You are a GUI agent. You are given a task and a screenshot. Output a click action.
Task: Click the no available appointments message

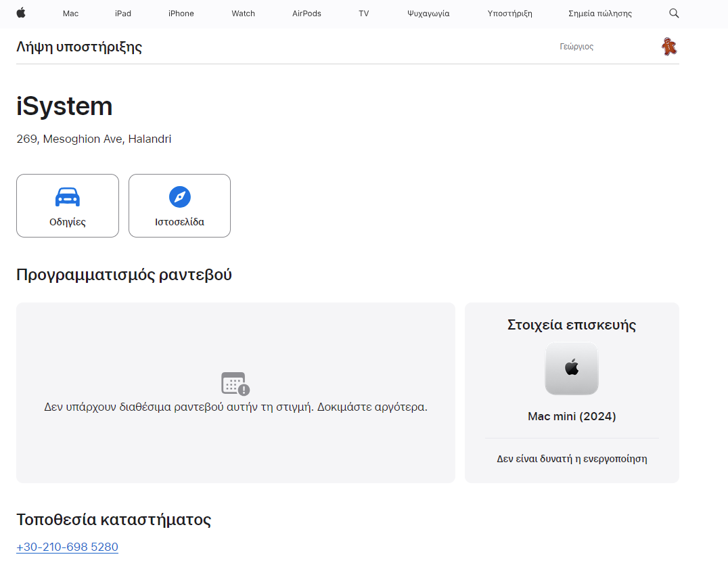tap(236, 407)
